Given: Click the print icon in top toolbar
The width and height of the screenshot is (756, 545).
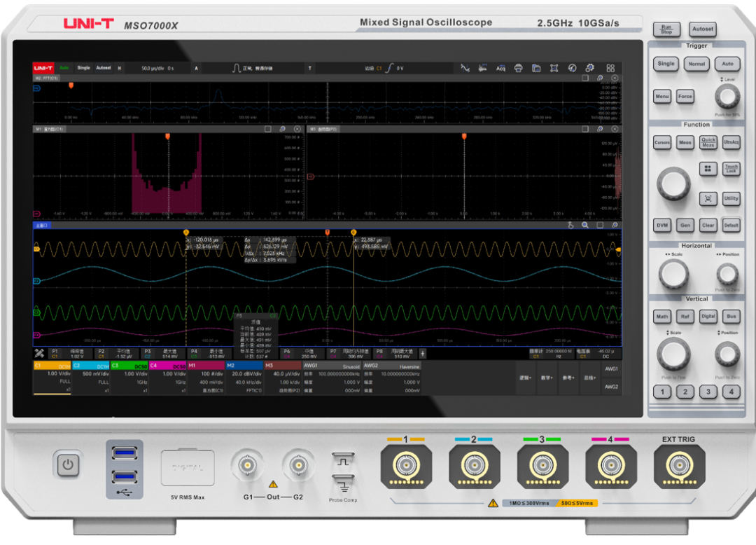Looking at the screenshot, I should (x=519, y=68).
